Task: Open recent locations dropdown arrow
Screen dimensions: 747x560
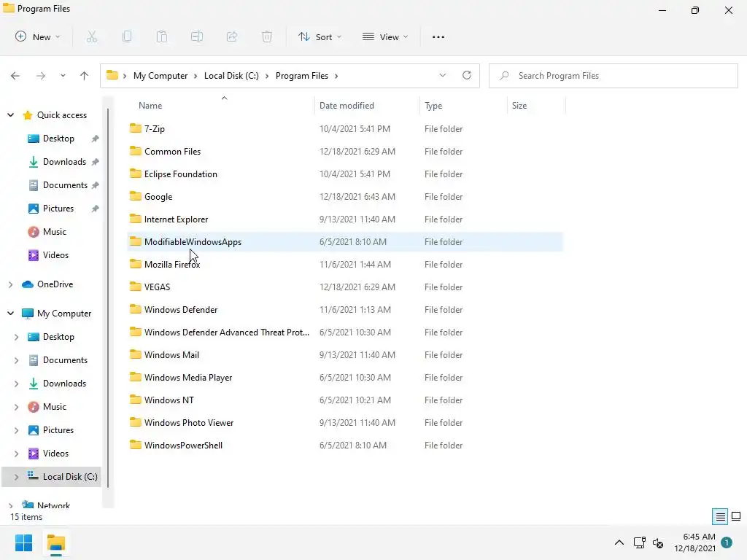Action: coord(63,76)
